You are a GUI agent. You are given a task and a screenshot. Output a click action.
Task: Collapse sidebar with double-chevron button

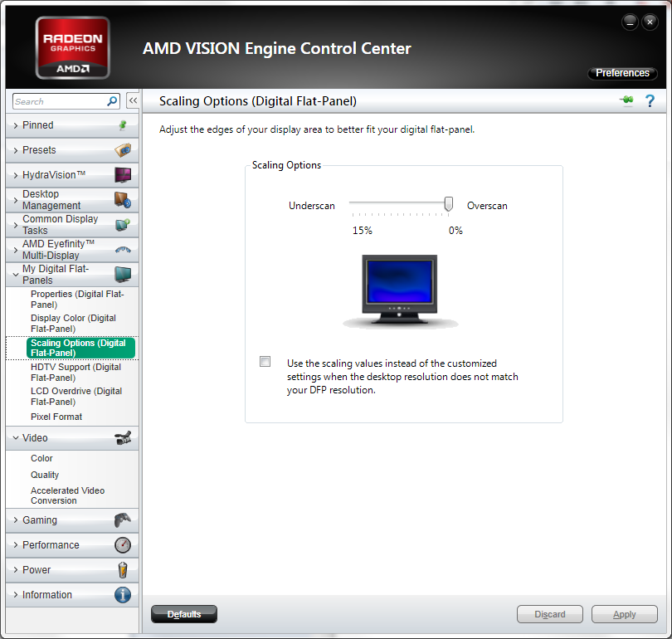click(x=133, y=101)
